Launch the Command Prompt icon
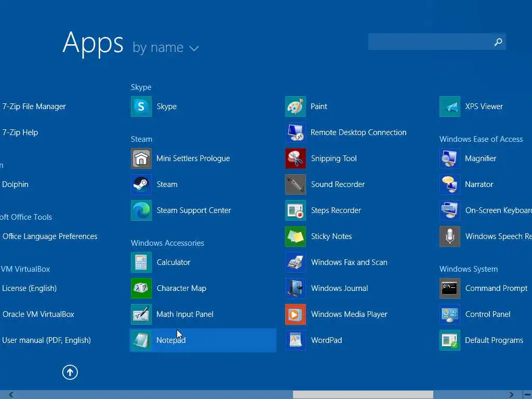Image resolution: width=532 pixels, height=399 pixels. pos(450,288)
